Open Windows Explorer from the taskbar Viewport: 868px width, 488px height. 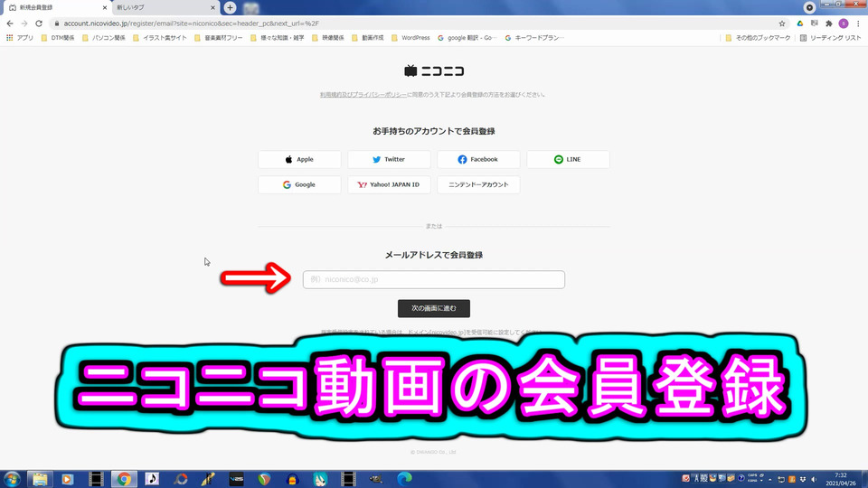(x=40, y=479)
